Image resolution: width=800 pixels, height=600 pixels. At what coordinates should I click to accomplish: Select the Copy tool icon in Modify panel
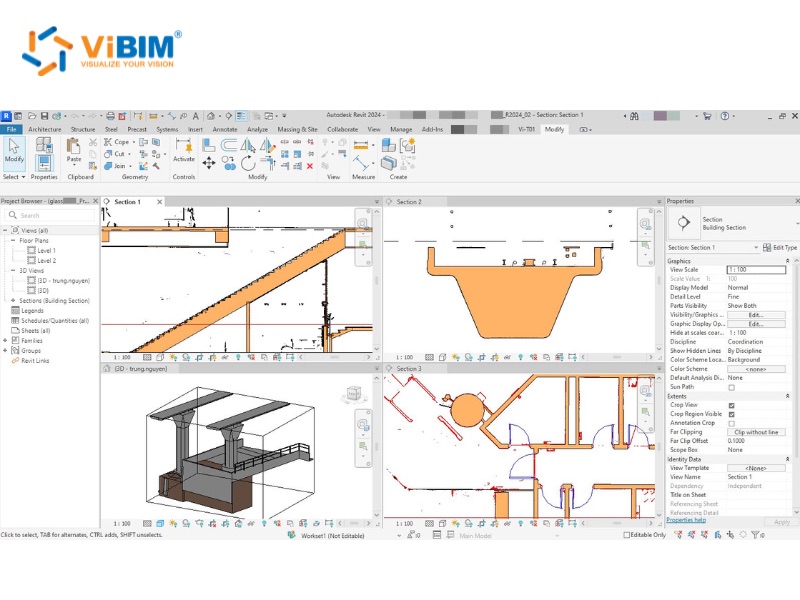(229, 163)
